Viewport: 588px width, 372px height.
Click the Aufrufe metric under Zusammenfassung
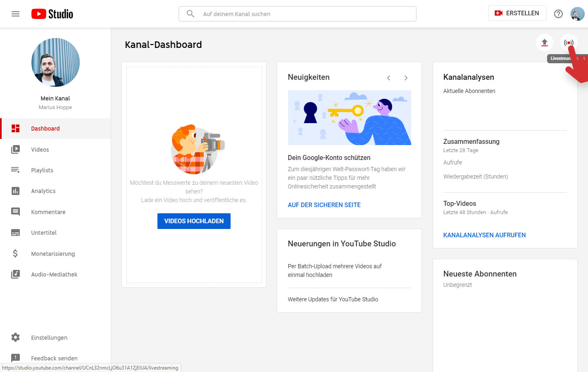(x=452, y=162)
